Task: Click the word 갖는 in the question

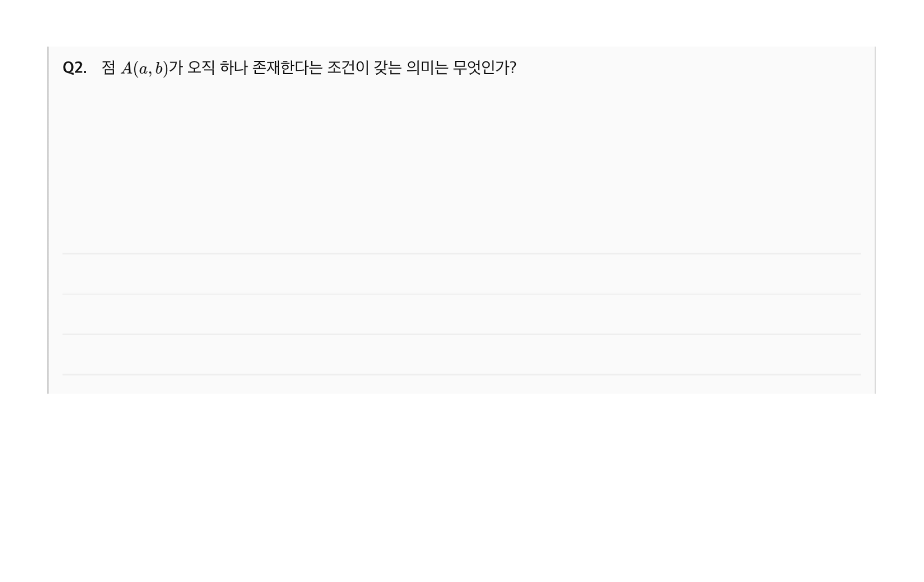Action: 387,68
